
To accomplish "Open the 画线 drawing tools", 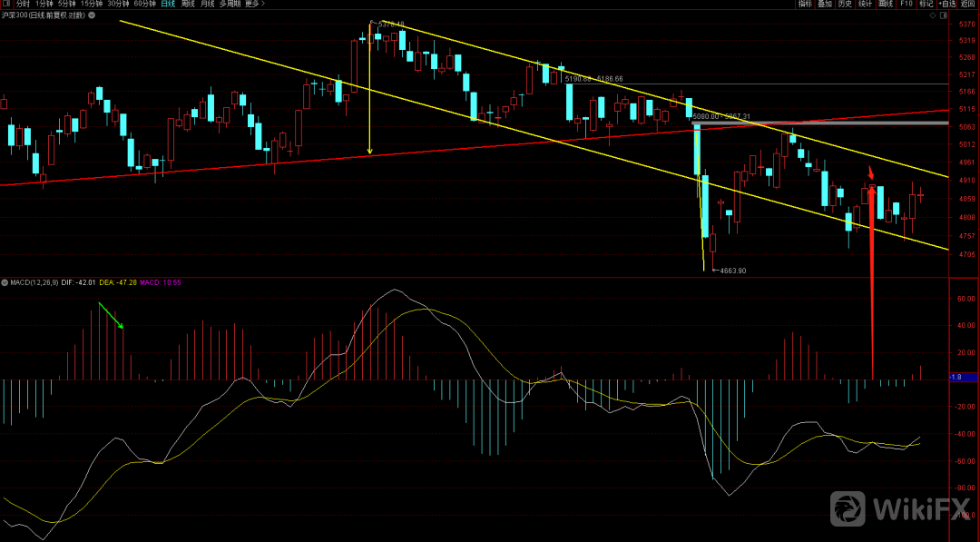I will point(886,5).
